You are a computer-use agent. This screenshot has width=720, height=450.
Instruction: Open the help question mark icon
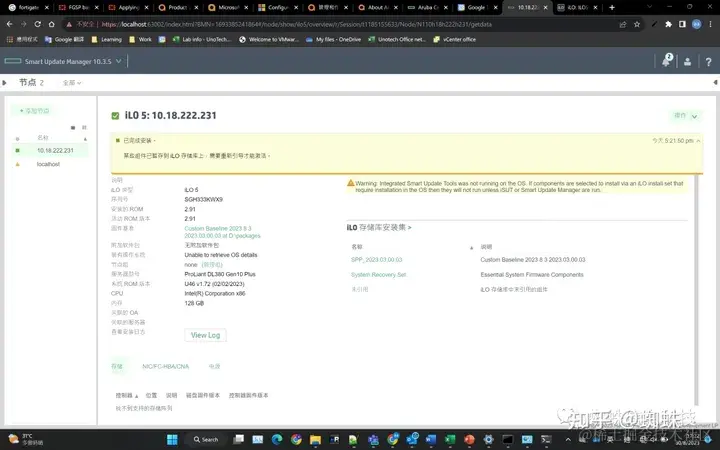[x=709, y=62]
